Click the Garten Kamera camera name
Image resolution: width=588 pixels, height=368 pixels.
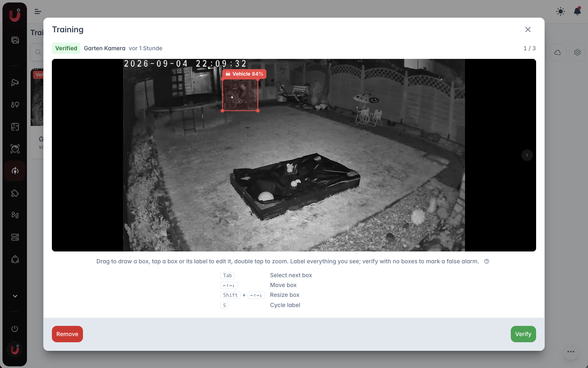[105, 48]
